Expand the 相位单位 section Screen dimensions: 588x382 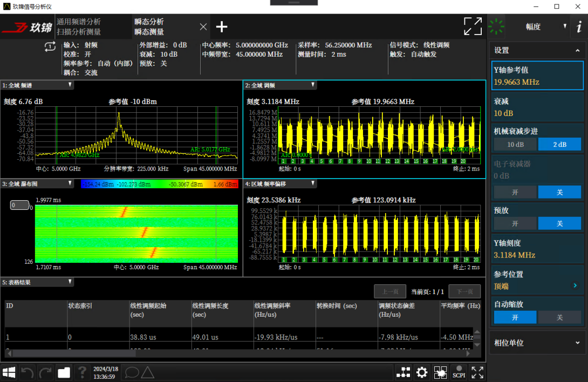coord(537,343)
